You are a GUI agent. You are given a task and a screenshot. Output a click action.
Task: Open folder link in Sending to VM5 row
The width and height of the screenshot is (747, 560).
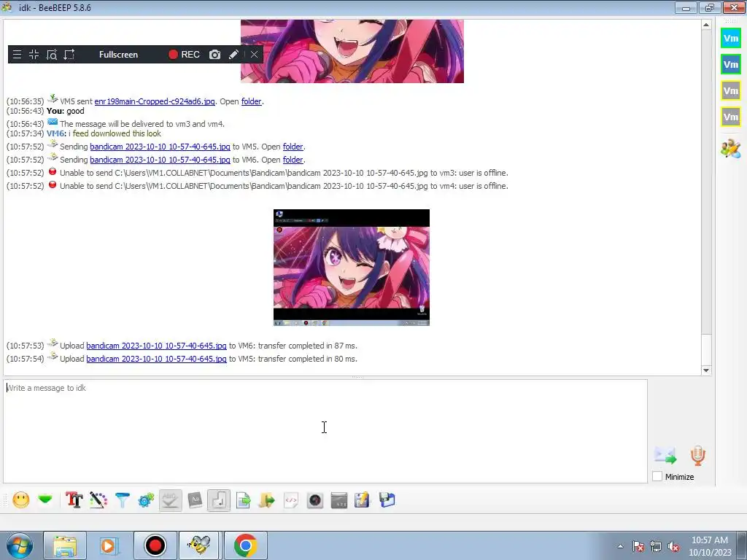tap(293, 147)
